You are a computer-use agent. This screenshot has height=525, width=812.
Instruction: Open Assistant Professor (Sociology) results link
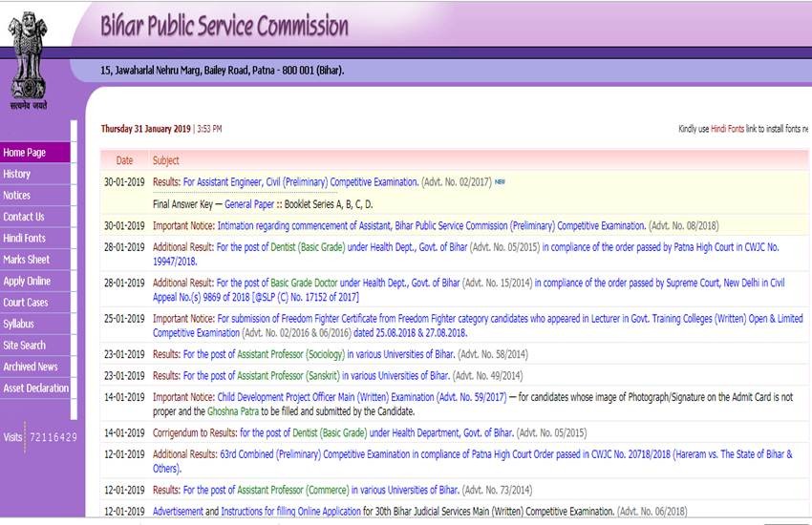pos(314,354)
